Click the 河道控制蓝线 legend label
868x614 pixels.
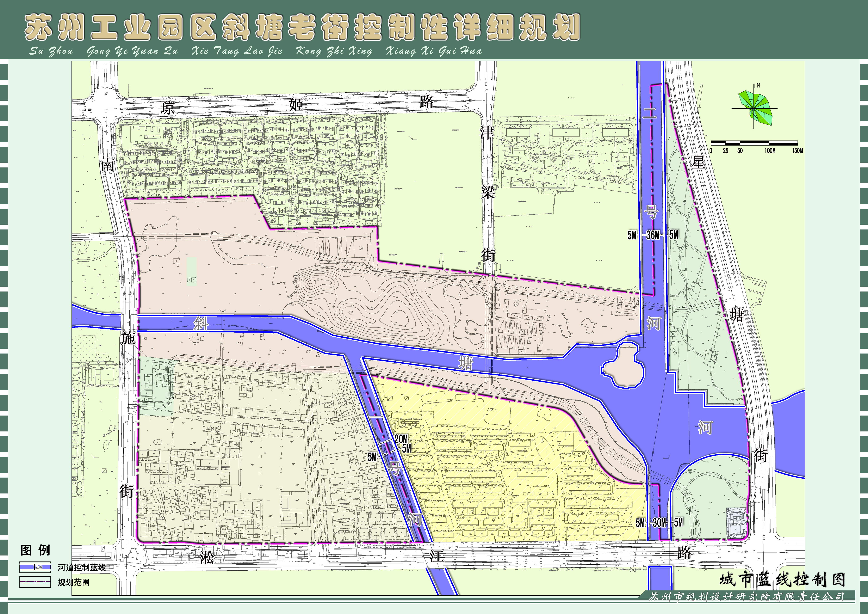82,567
